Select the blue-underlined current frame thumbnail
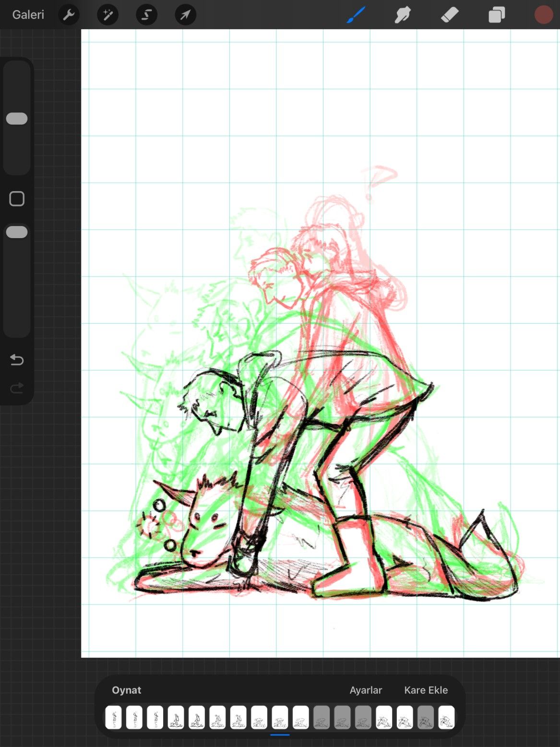 coord(280,717)
